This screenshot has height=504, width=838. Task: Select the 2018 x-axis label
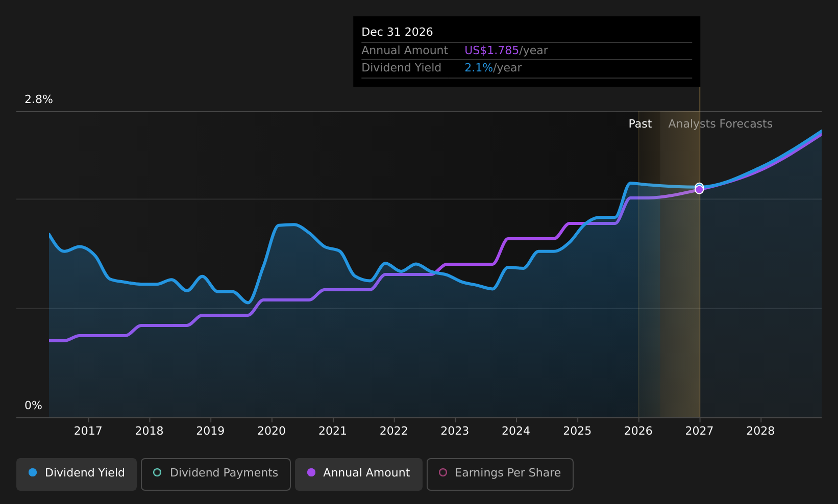click(x=150, y=431)
